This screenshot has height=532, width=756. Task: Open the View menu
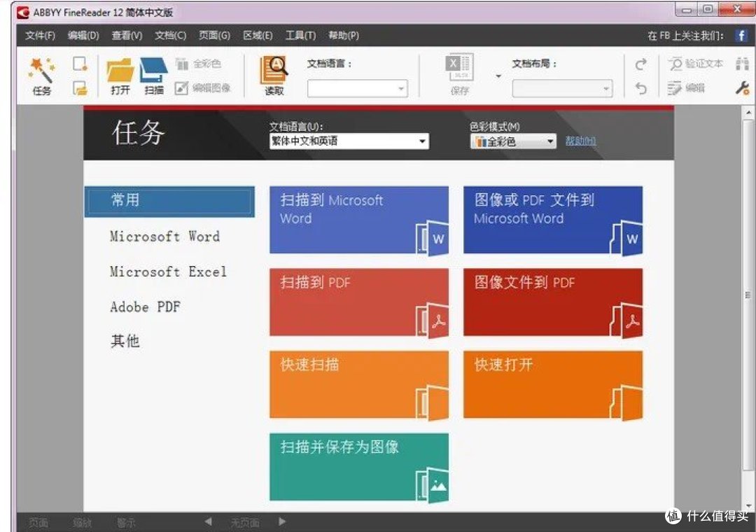click(x=127, y=35)
